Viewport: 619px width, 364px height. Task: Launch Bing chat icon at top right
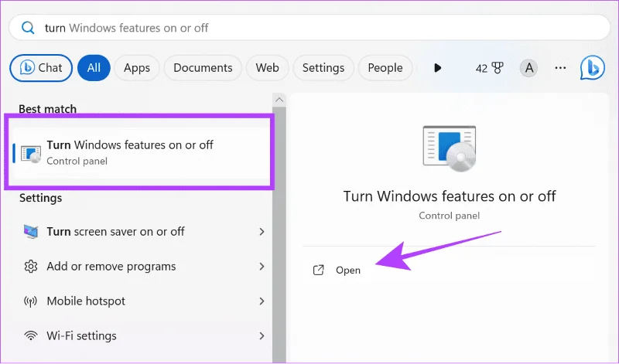592,67
